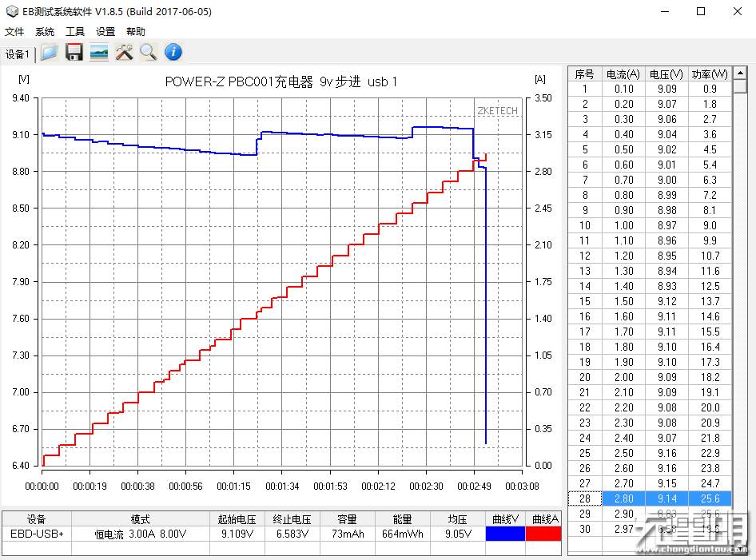Open the blue info about icon
The width and height of the screenshot is (756, 560).
tap(173, 52)
